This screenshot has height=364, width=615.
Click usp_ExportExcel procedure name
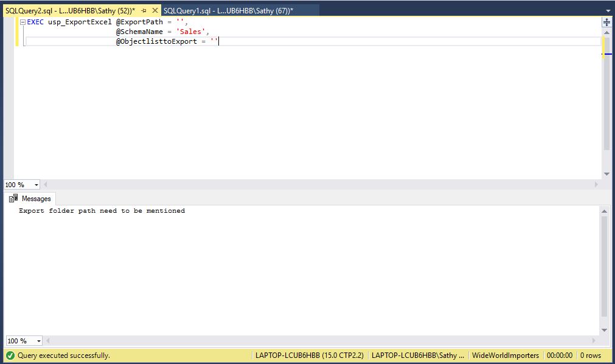[x=80, y=22]
